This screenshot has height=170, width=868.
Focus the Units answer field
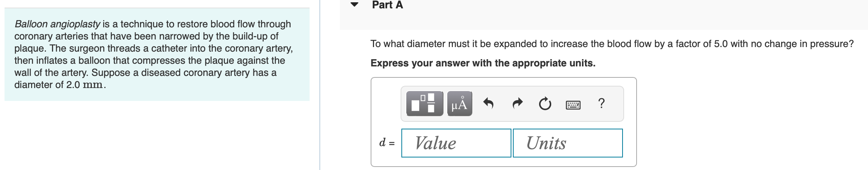[568, 143]
